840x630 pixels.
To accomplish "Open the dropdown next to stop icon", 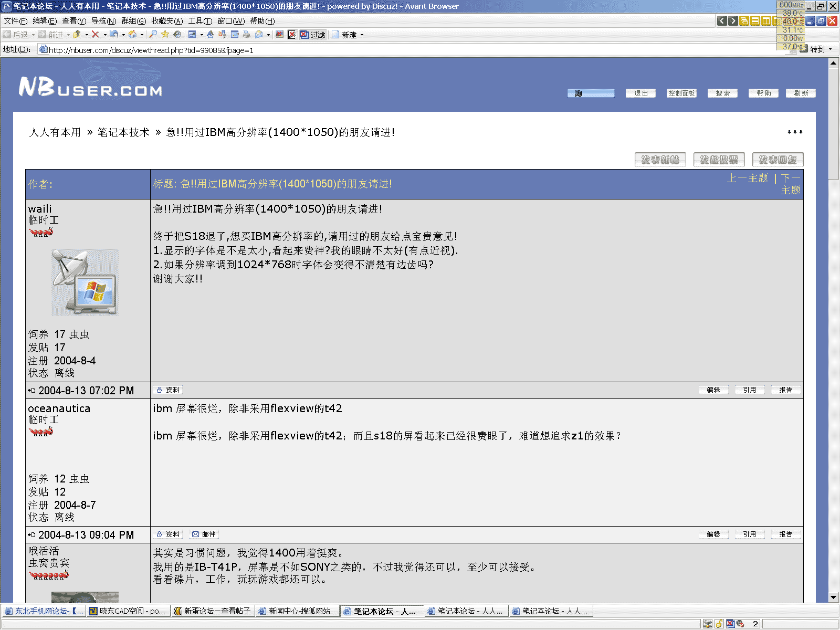I will click(x=105, y=35).
